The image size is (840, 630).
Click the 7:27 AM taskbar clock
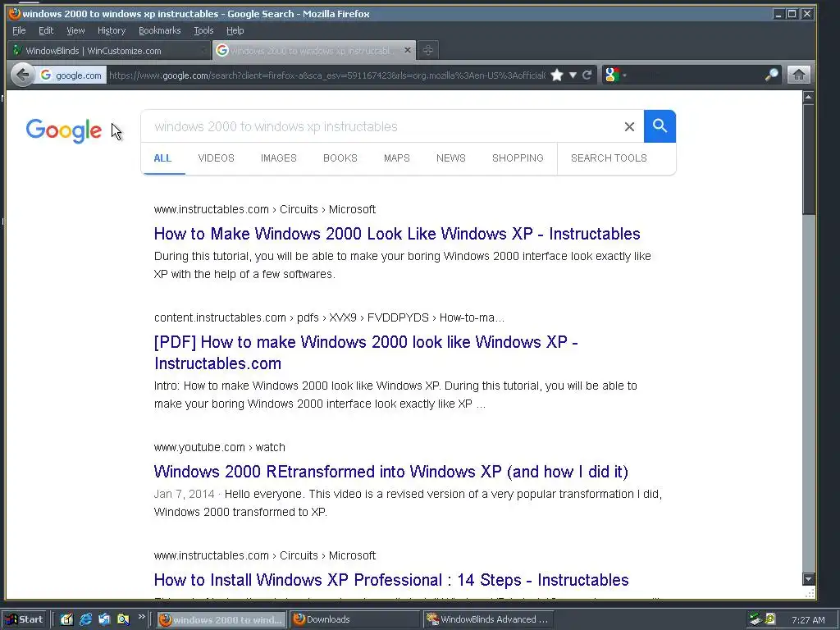[x=808, y=620]
